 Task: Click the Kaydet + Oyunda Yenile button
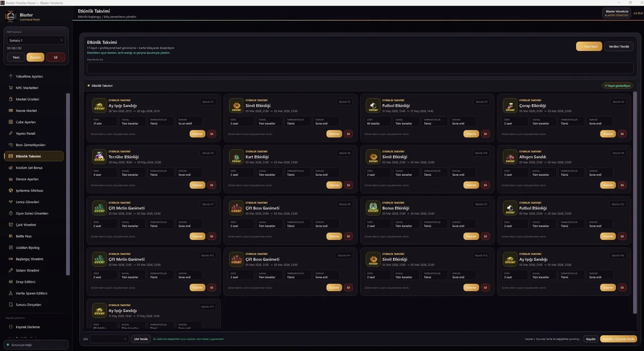click(618, 339)
